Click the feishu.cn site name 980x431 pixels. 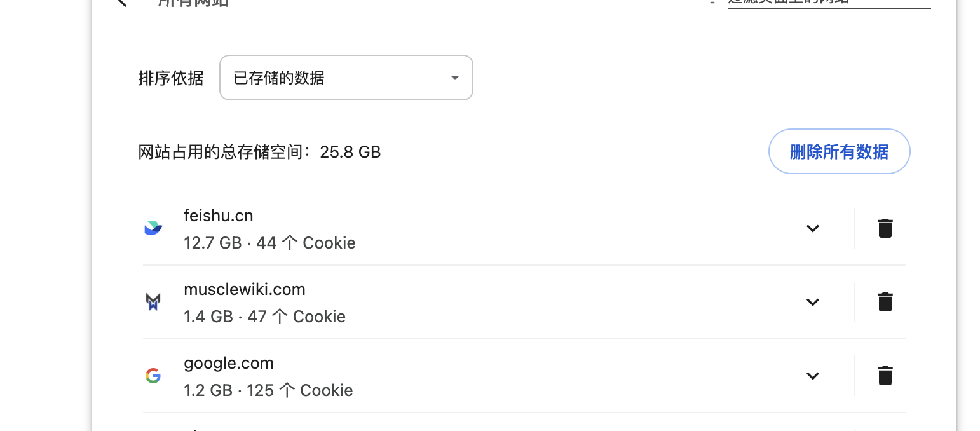219,215
